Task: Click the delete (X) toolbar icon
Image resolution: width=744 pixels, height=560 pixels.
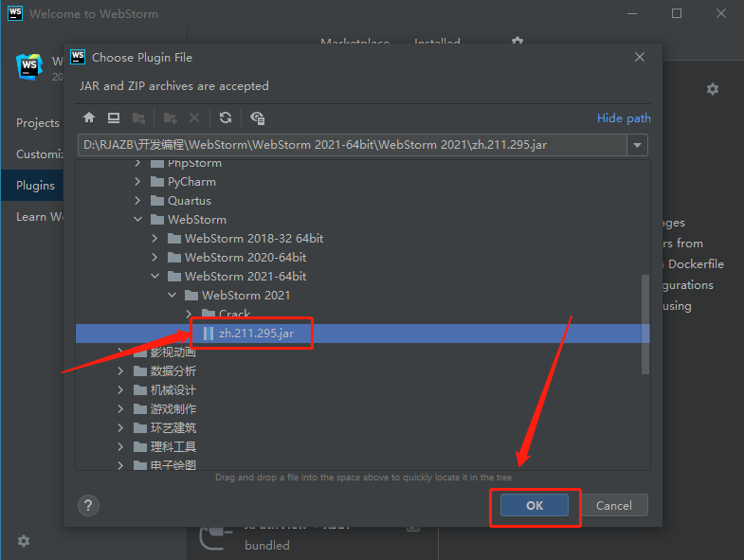Action: (x=194, y=117)
